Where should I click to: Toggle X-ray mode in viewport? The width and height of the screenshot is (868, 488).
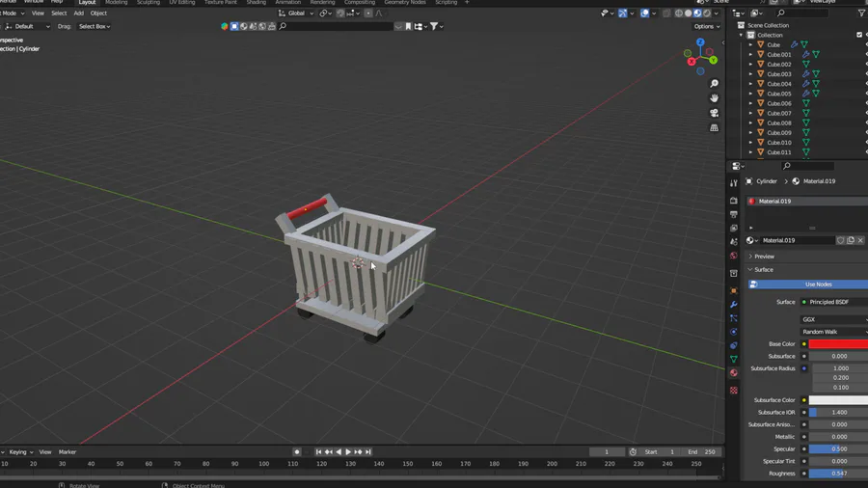tap(666, 14)
